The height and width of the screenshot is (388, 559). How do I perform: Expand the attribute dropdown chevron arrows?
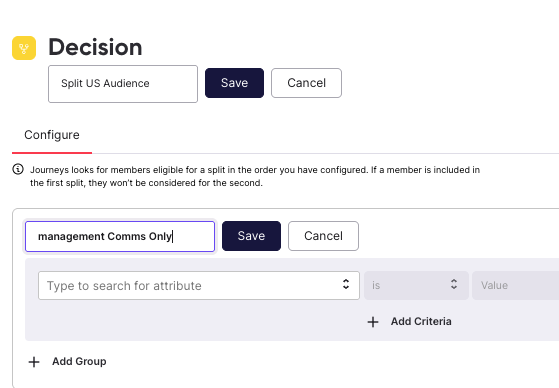coord(346,284)
